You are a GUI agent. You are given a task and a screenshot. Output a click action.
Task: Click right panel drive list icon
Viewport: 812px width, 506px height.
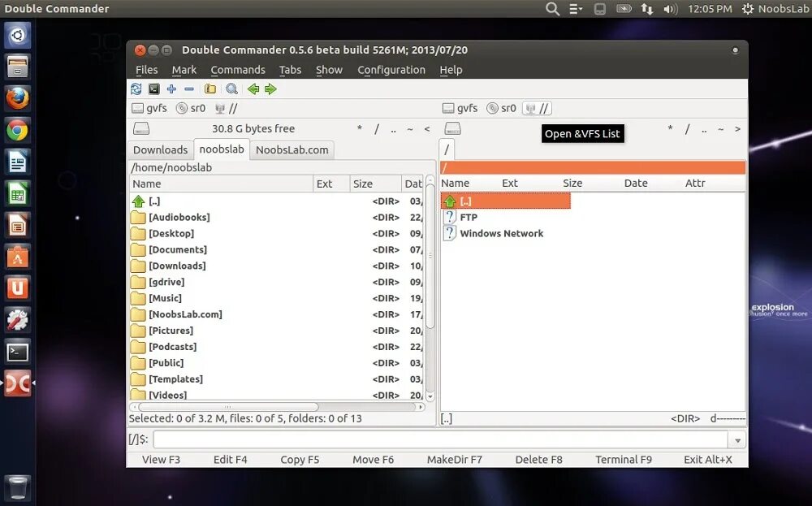[452, 128]
